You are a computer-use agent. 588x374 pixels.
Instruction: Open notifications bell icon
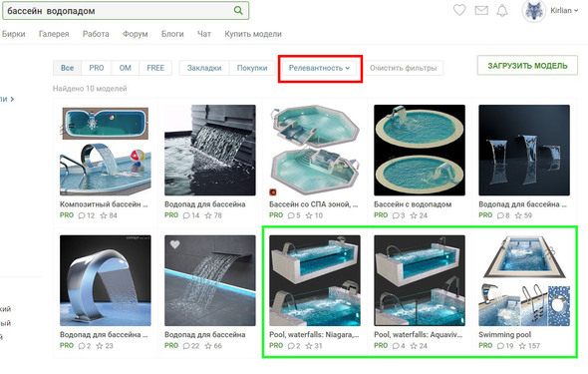click(501, 11)
